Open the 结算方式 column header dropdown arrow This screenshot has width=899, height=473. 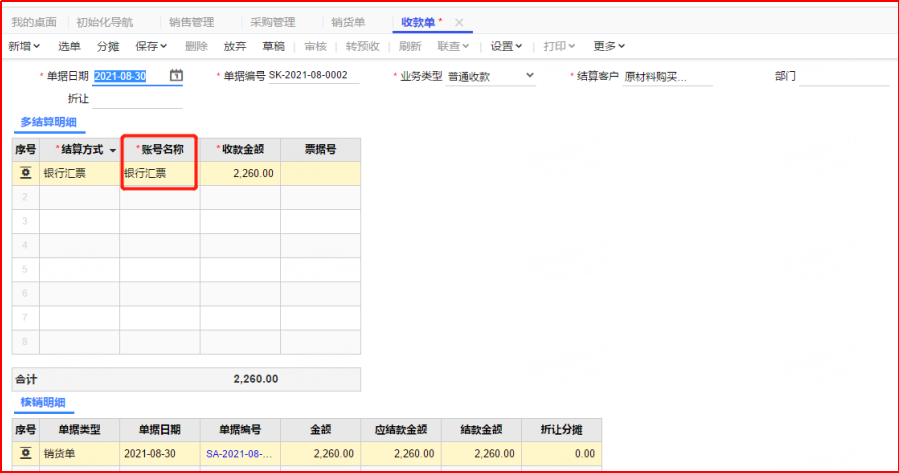tap(112, 150)
